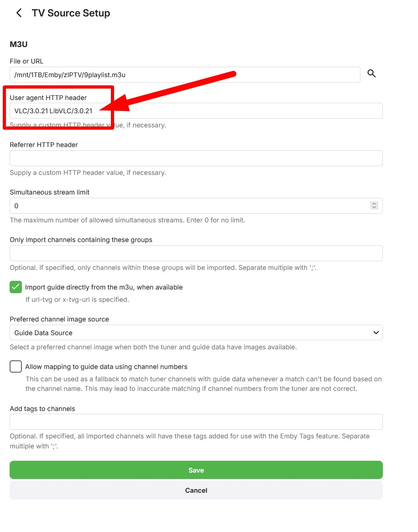
Task: Open the file browser via magnifying glass icon
Action: [x=371, y=74]
